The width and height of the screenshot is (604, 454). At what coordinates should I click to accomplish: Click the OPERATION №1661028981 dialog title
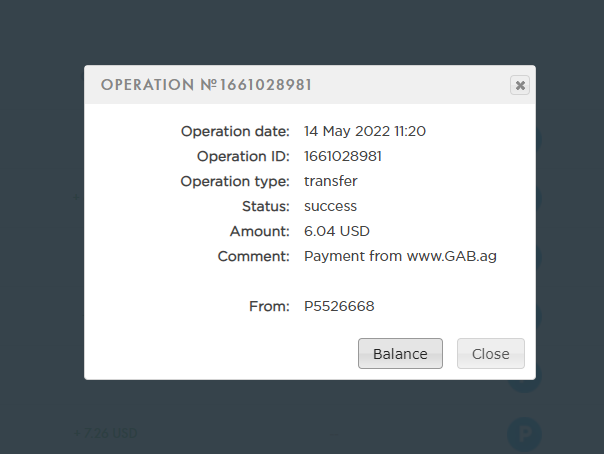point(206,85)
